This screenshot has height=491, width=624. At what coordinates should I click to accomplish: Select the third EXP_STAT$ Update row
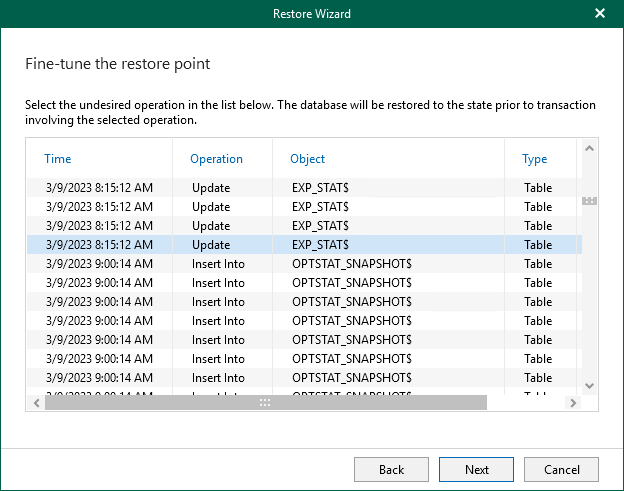point(300,226)
